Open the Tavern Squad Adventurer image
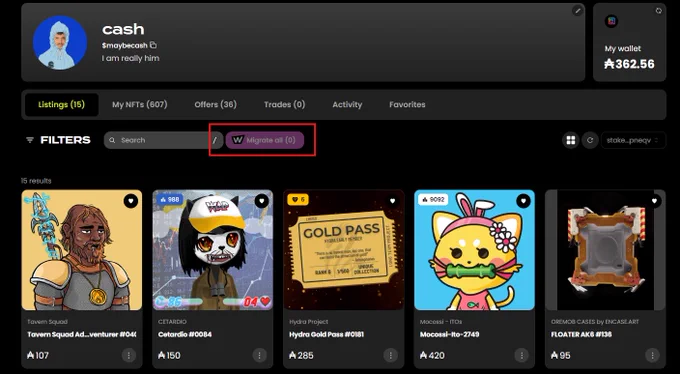 pyautogui.click(x=82, y=250)
